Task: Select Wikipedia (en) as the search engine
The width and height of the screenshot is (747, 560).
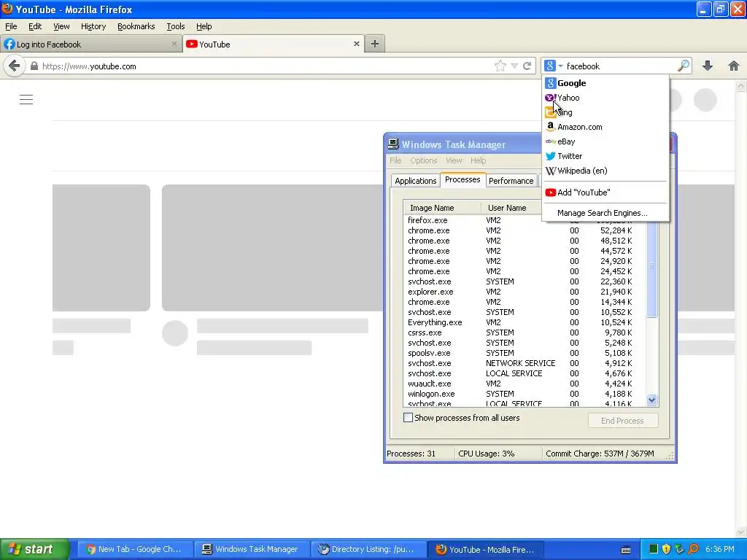Action: 605,171
